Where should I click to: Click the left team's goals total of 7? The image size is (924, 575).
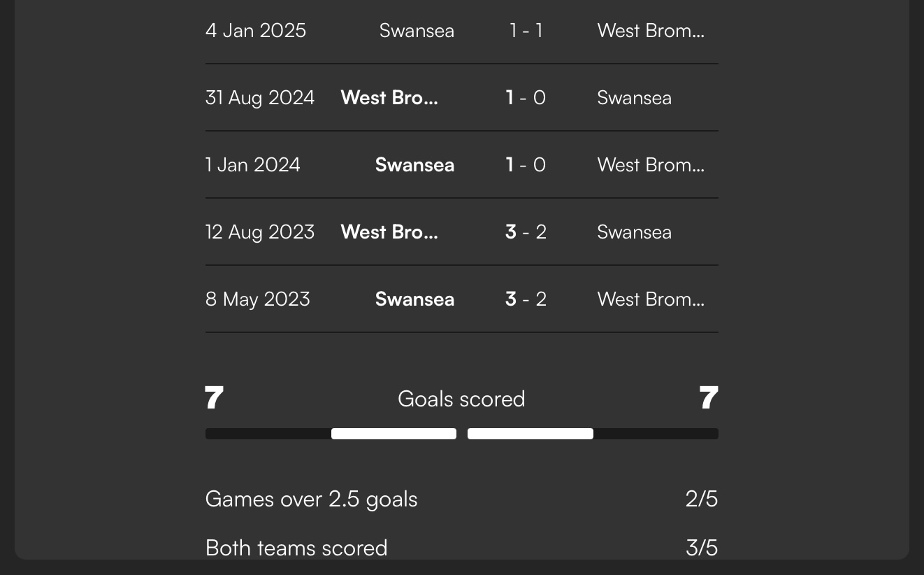(x=214, y=399)
